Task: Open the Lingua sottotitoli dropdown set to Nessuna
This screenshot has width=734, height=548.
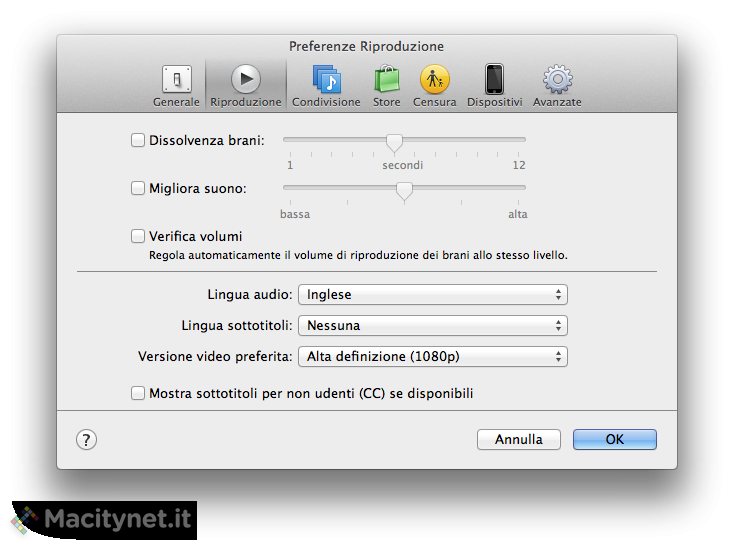Action: click(x=433, y=326)
